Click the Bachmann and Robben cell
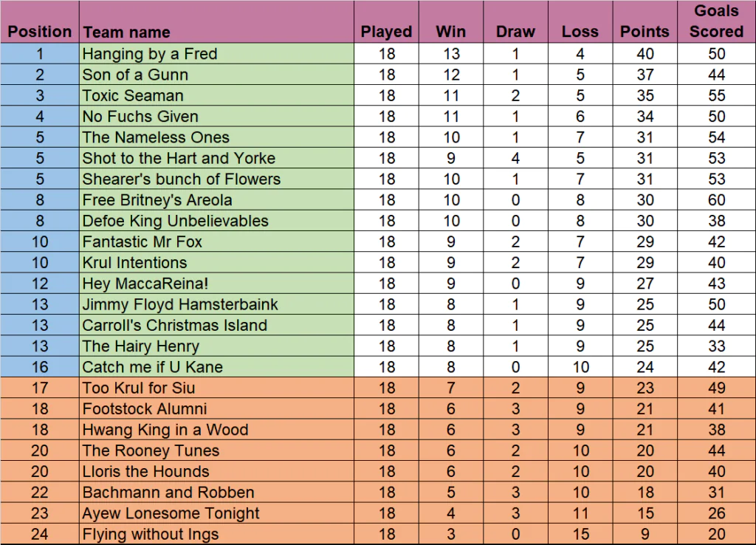 pos(216,493)
